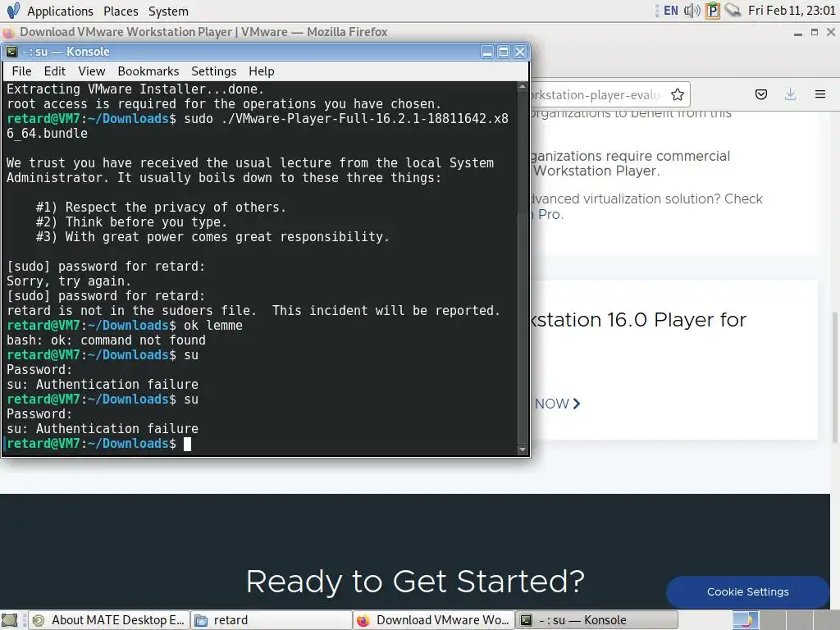Switch to retard file manager taskbar window
The image size is (840, 630).
pyautogui.click(x=271, y=620)
